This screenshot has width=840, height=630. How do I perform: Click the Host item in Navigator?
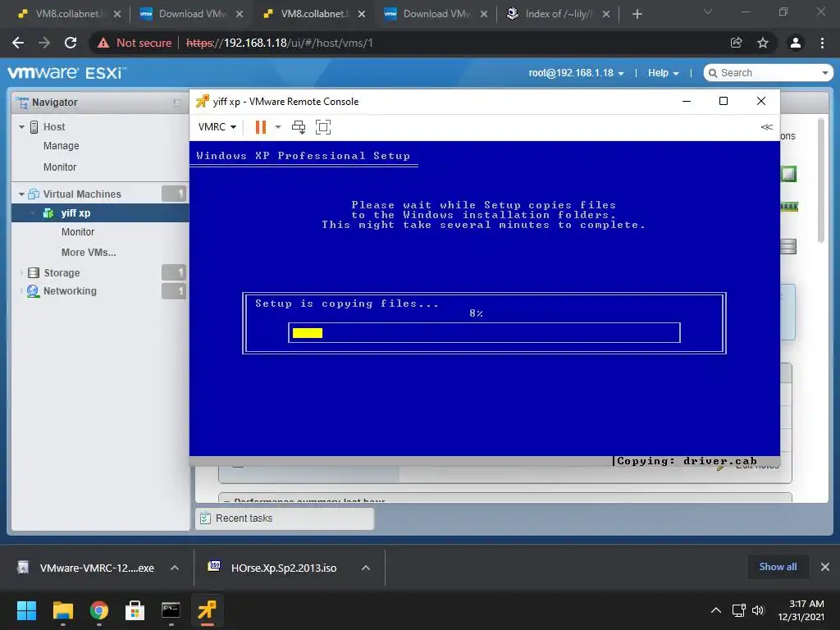click(x=53, y=127)
